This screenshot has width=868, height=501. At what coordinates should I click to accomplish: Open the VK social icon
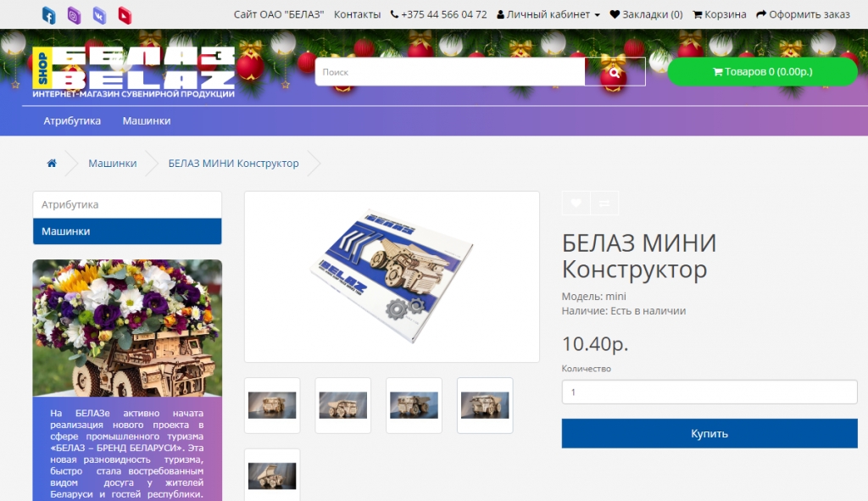pos(99,15)
